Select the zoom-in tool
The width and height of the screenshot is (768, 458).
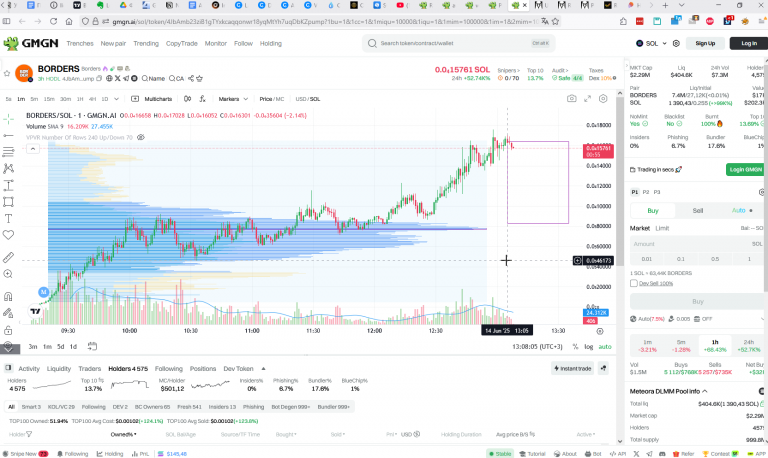click(x=8, y=274)
